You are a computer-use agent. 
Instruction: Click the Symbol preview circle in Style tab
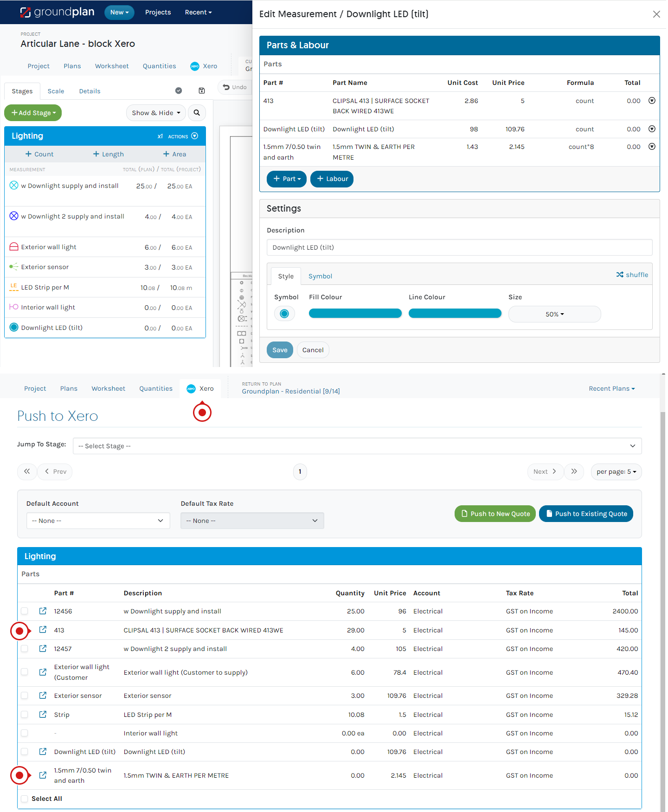[x=284, y=314]
